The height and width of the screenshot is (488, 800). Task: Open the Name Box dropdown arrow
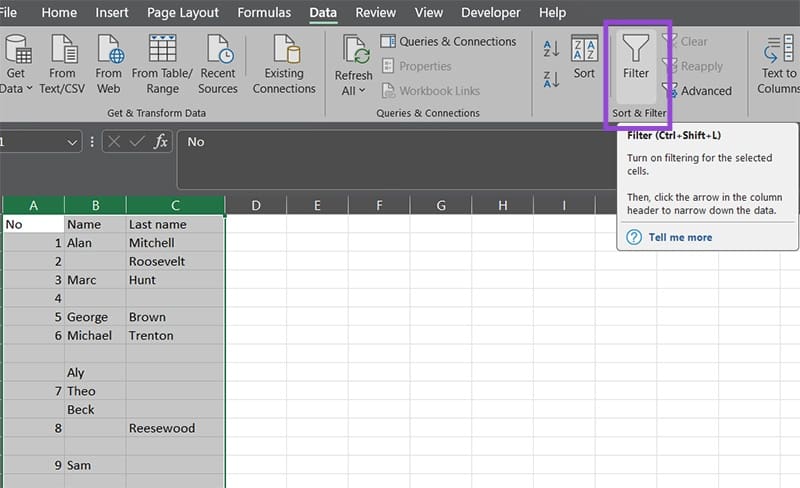pyautogui.click(x=72, y=142)
